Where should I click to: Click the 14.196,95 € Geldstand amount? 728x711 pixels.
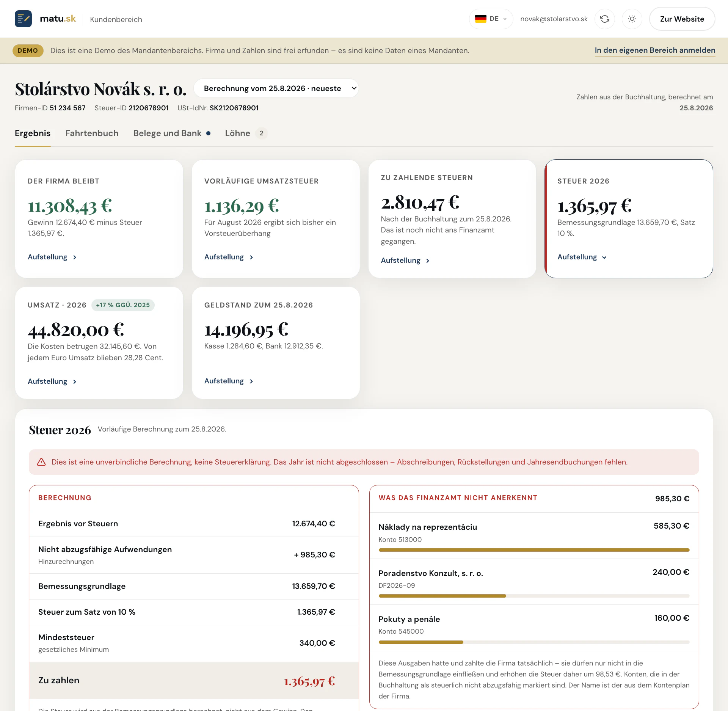pos(246,330)
